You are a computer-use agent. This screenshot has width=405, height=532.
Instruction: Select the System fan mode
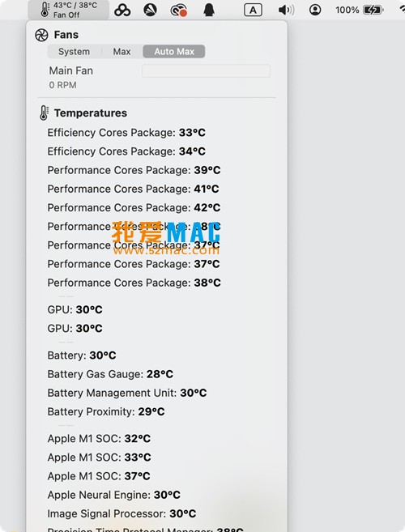pyautogui.click(x=74, y=52)
